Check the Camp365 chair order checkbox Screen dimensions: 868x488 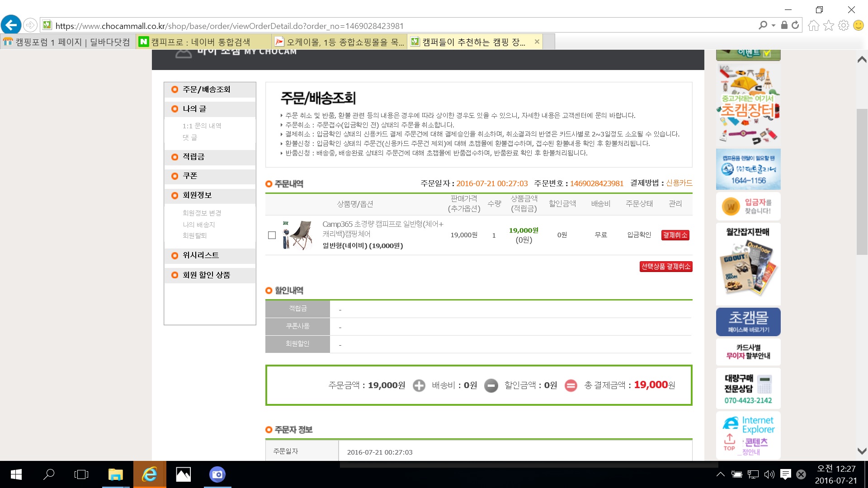click(272, 235)
